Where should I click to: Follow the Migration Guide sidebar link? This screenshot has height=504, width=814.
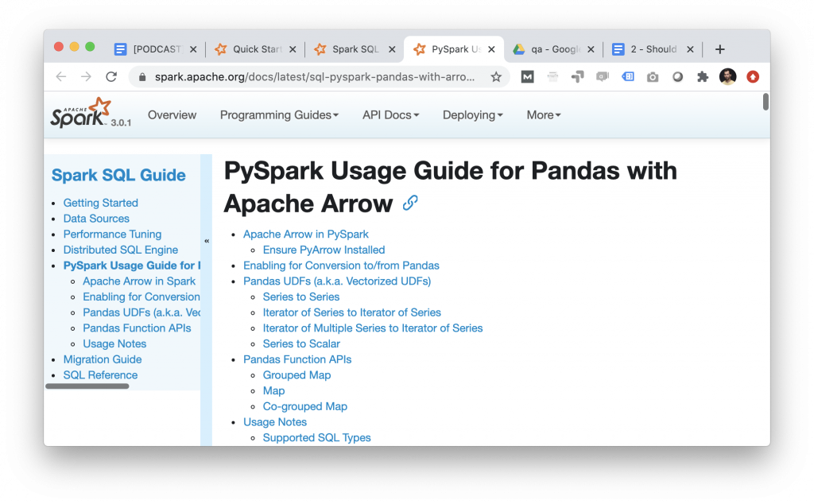point(103,359)
